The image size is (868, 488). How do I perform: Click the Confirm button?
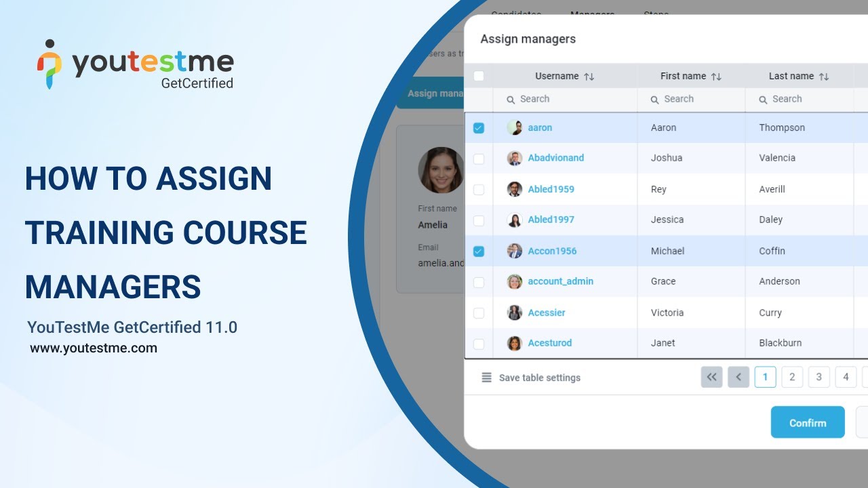click(x=808, y=422)
